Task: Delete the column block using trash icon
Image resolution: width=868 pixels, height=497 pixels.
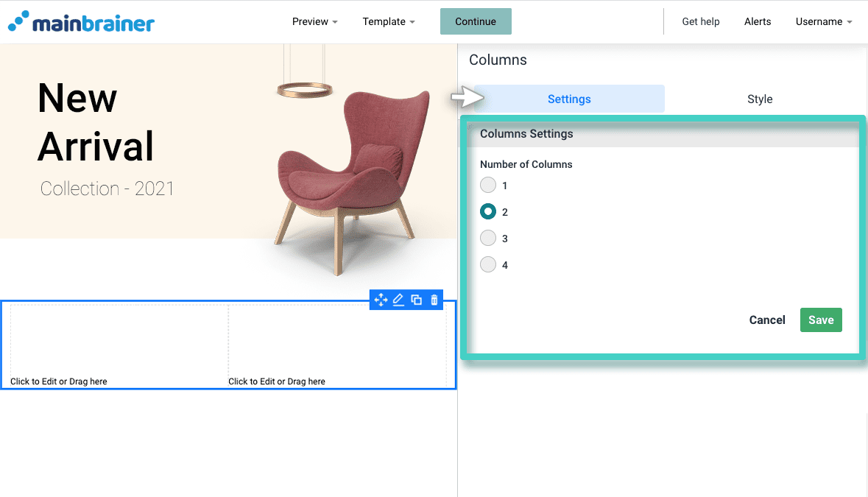Action: [x=434, y=300]
